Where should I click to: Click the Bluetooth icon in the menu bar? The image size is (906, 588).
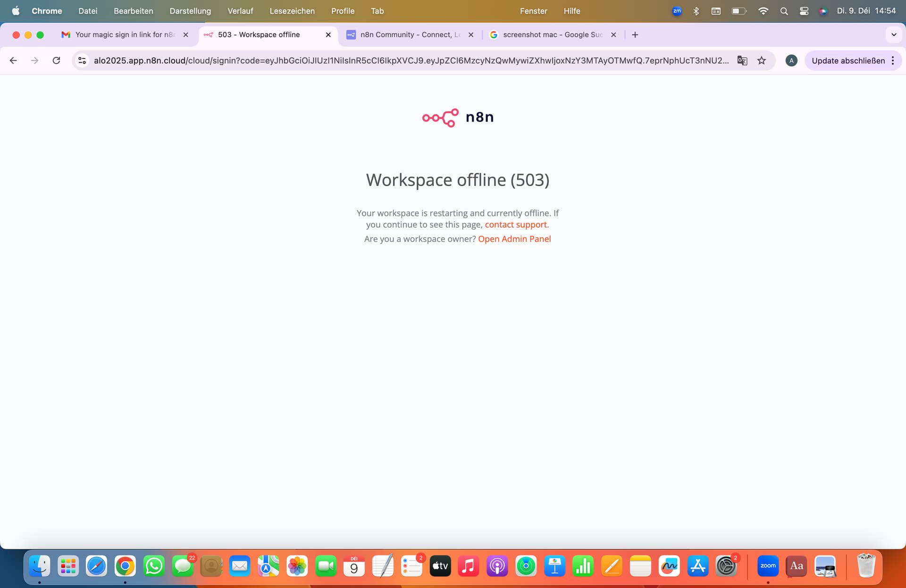696,11
